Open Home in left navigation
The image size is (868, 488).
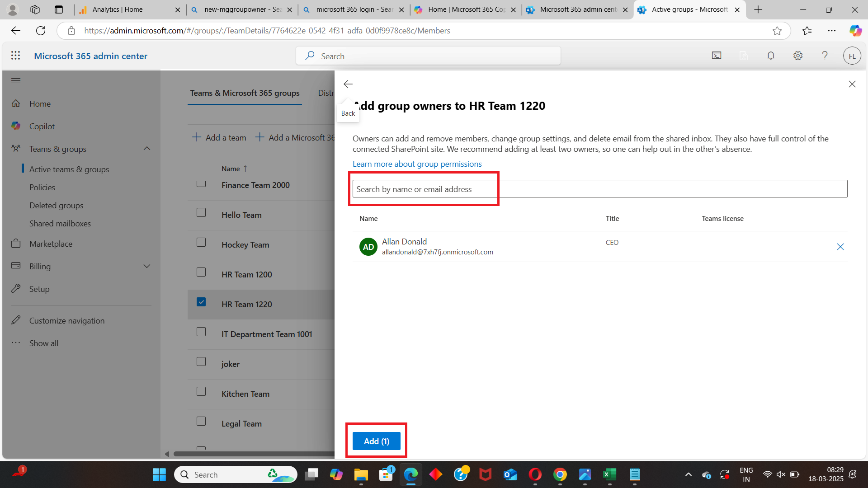click(40, 103)
